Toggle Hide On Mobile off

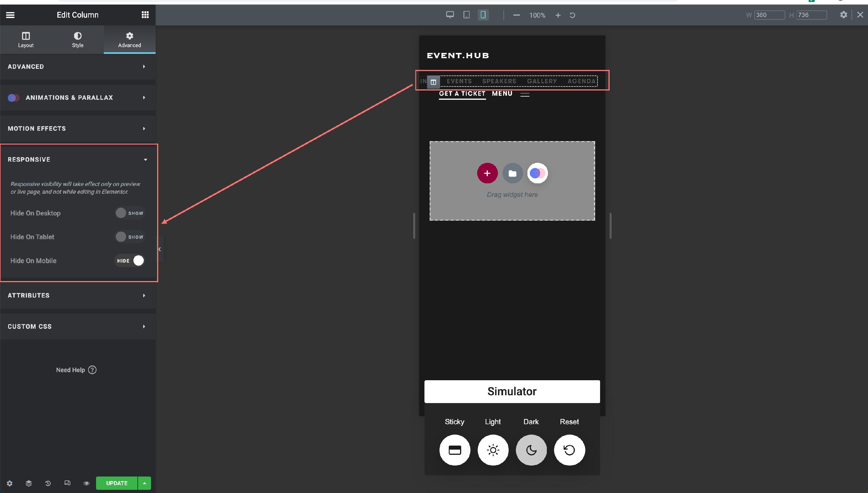(130, 261)
